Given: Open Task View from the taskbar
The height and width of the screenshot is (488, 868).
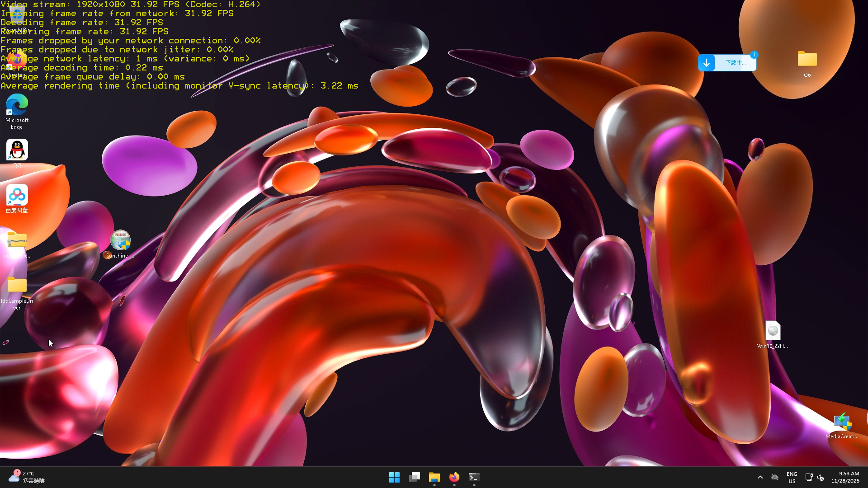Looking at the screenshot, I should pos(415,477).
